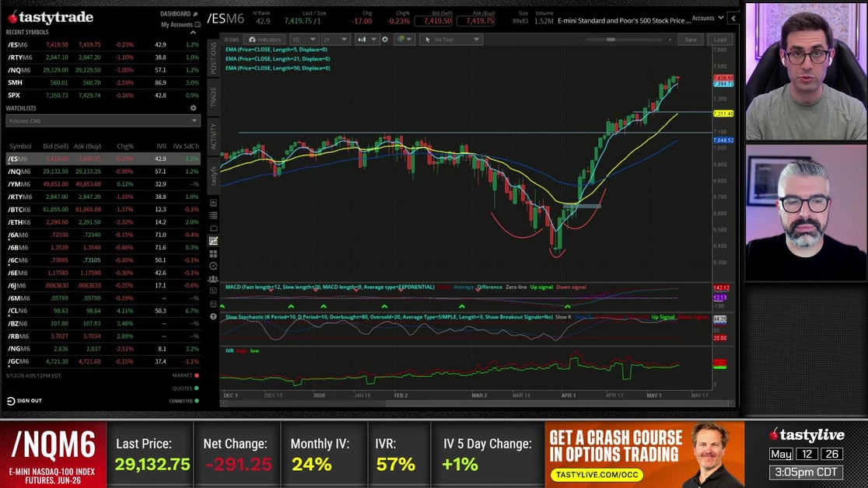Image resolution: width=868 pixels, height=488 pixels.
Task: Click the yellow 7,211.40 price tag
Action: pyautogui.click(x=723, y=114)
